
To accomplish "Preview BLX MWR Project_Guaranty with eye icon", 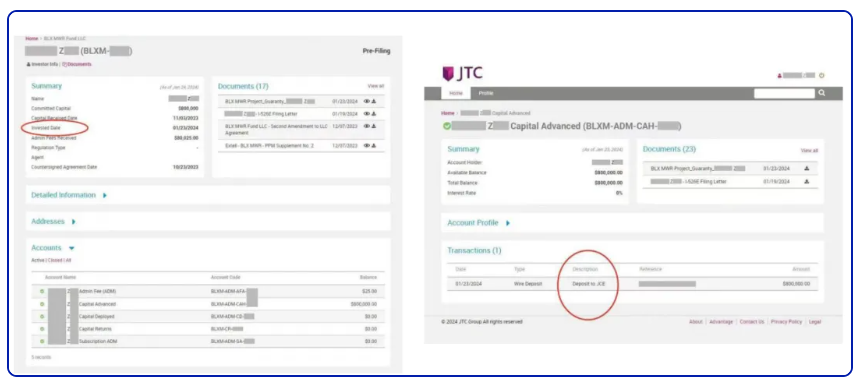I will pos(367,102).
